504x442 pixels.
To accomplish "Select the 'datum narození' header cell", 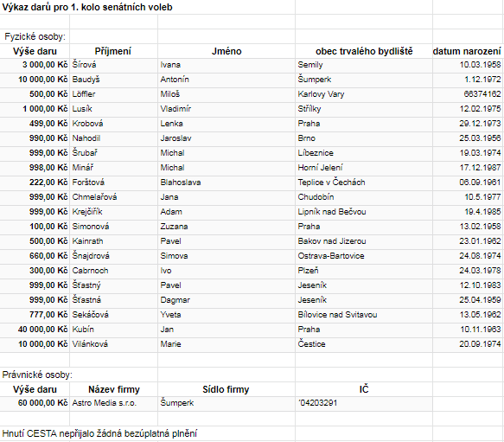I will pyautogui.click(x=468, y=51).
